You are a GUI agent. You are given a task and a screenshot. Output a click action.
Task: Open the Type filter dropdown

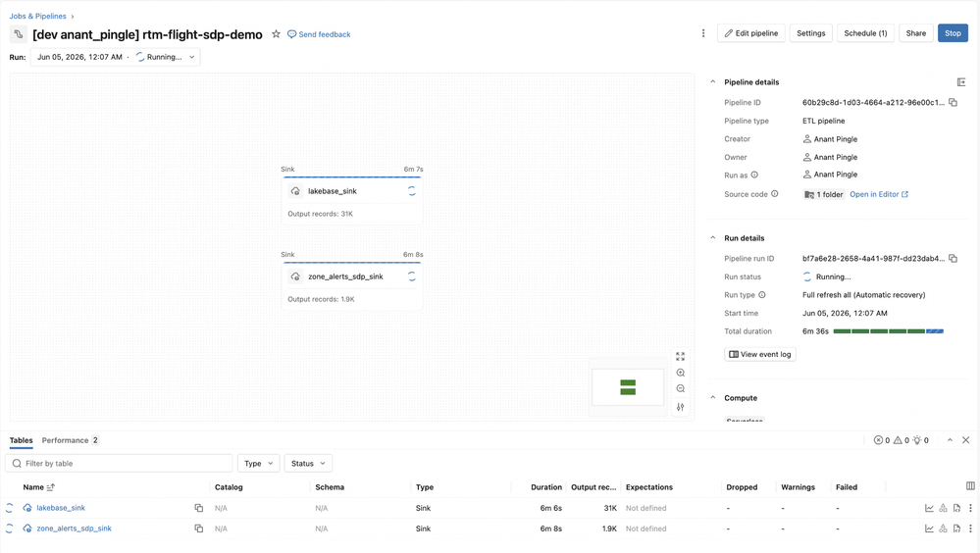(x=258, y=463)
